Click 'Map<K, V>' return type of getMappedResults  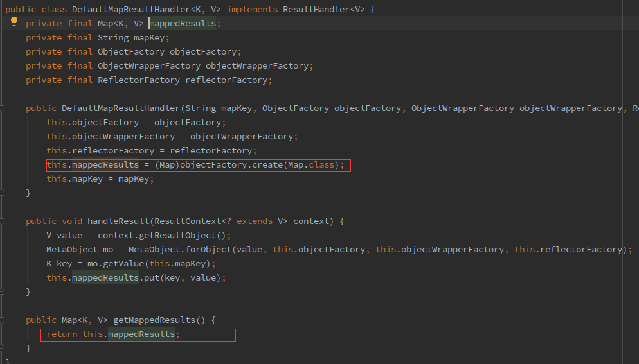pos(85,320)
